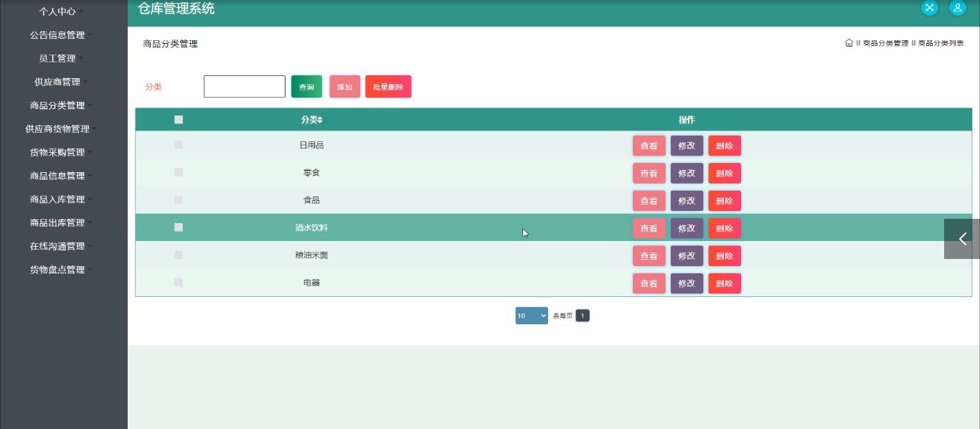This screenshot has width=980, height=429.
Task: Check the box for 零食 row
Action: pos(179,172)
